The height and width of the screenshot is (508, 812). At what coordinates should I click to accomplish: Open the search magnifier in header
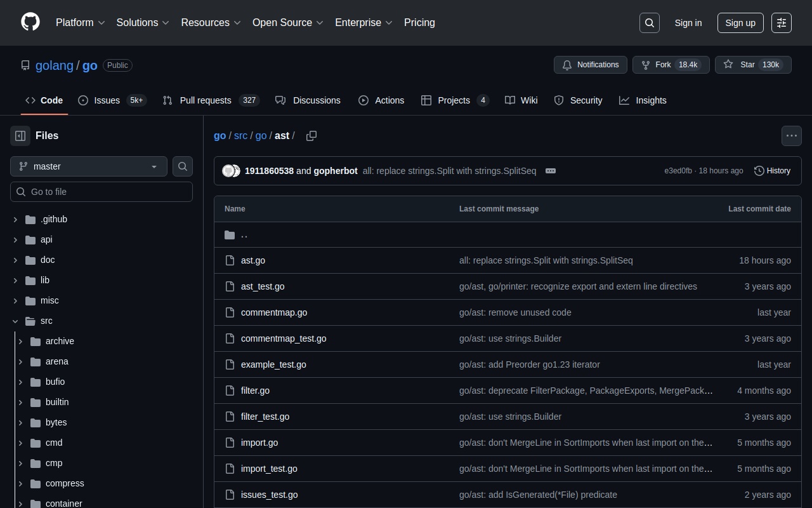coord(650,23)
